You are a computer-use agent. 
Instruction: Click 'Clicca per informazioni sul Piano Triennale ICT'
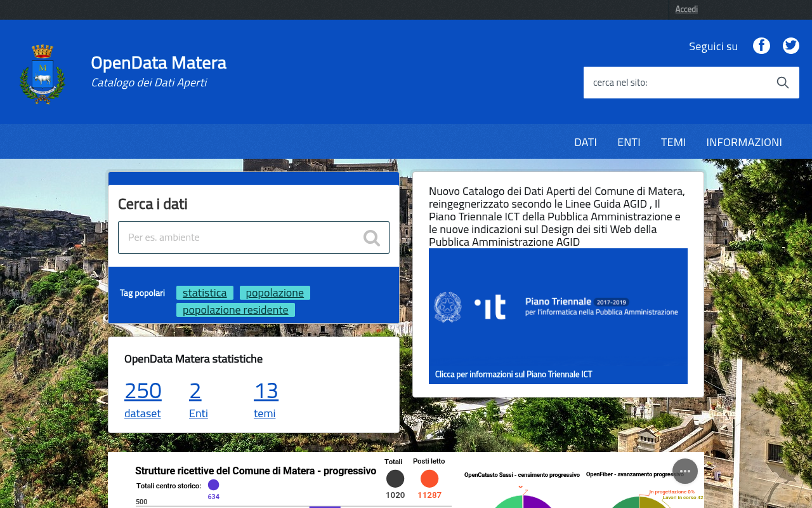coord(513,374)
